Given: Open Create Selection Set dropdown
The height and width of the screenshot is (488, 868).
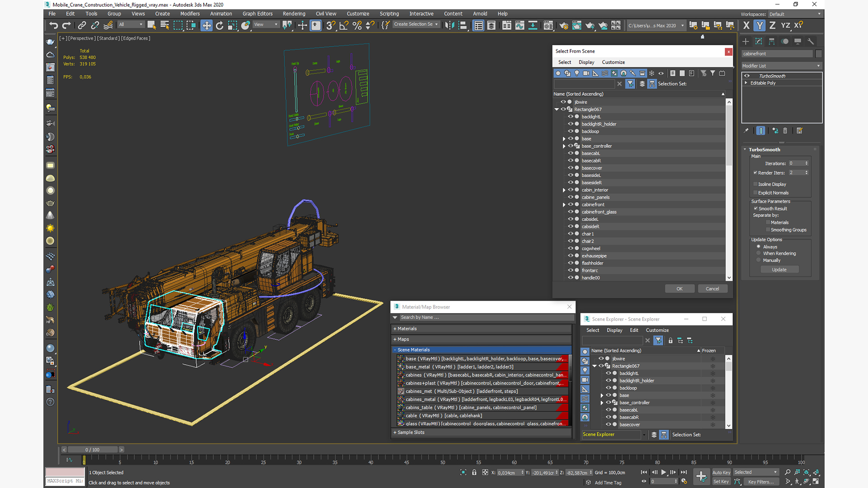Looking at the screenshot, I should click(x=416, y=24).
